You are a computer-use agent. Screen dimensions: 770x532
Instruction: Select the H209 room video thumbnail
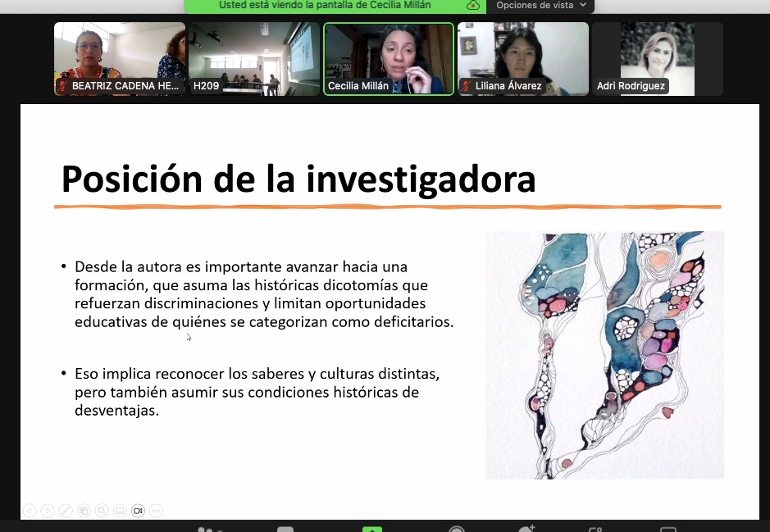click(x=254, y=59)
